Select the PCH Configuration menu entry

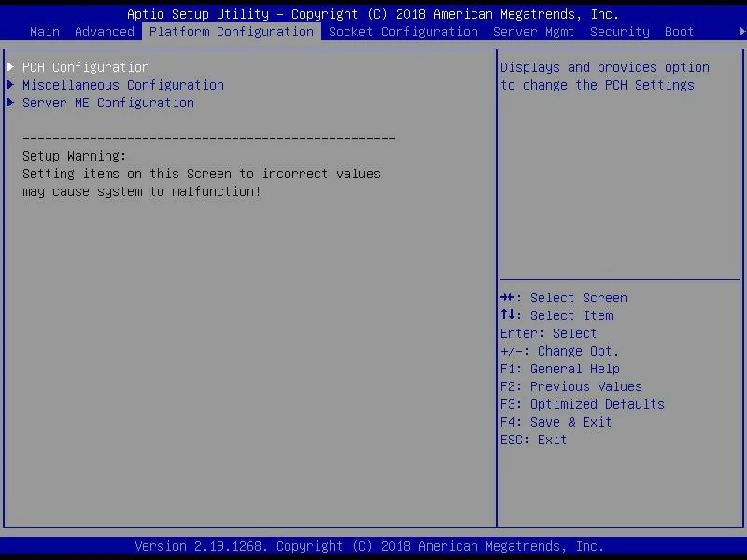(86, 67)
